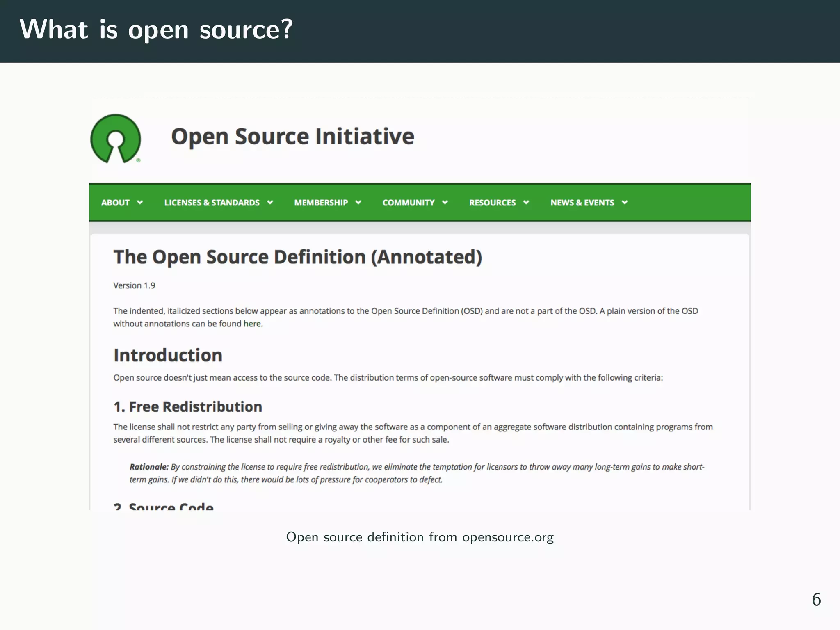Click the '1. Free Redistribution' heading
840x630 pixels.
click(x=188, y=407)
